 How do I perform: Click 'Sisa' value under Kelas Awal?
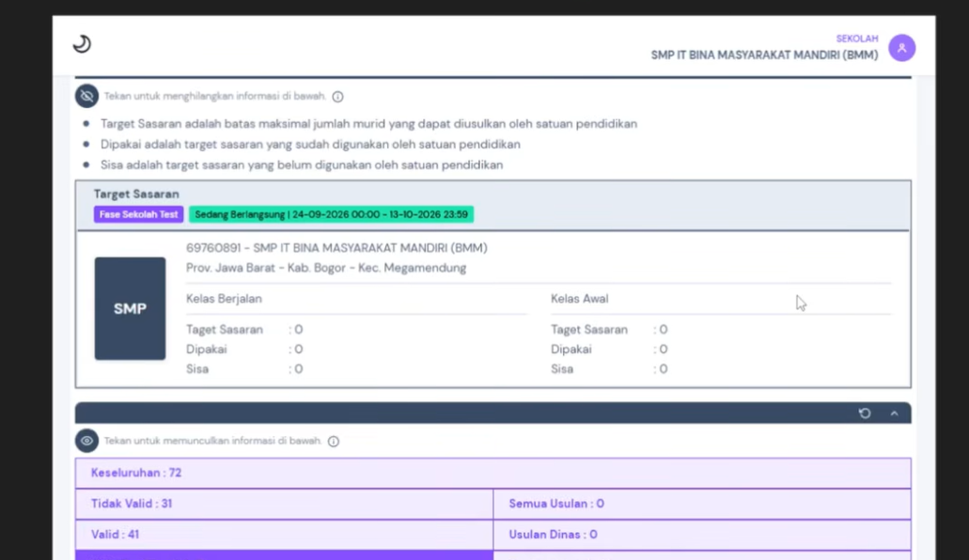663,369
